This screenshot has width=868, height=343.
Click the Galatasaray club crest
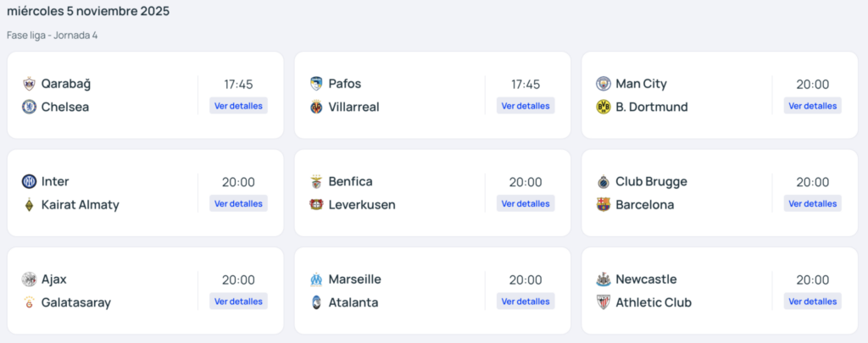coord(29,302)
